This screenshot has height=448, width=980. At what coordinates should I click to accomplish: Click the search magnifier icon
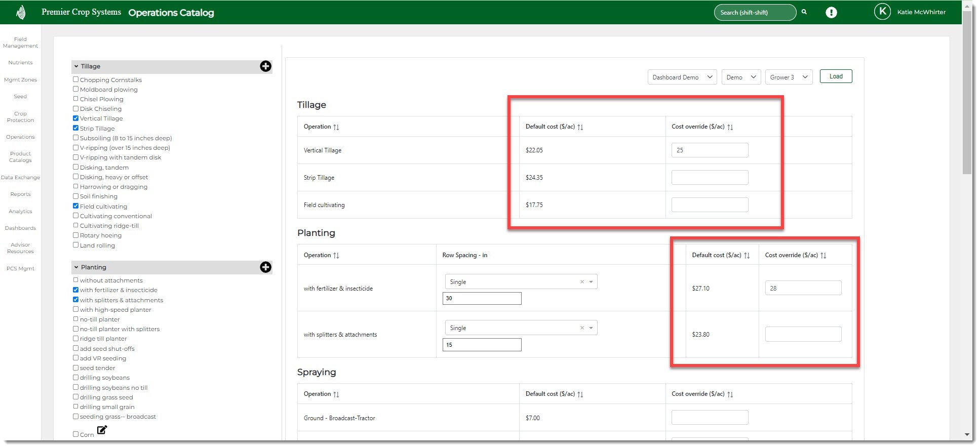point(804,12)
